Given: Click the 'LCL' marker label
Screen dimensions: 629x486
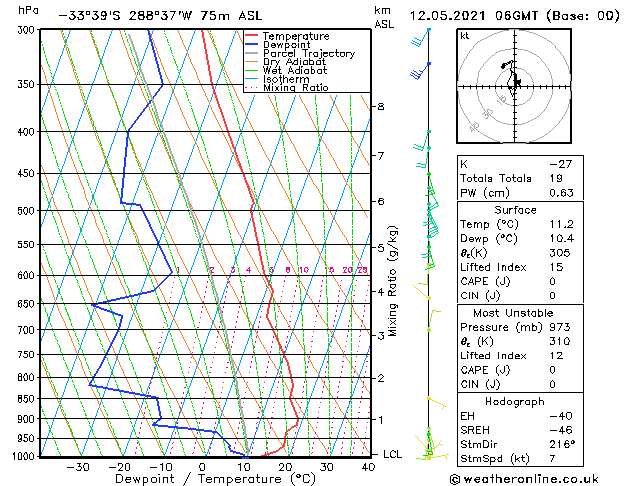Looking at the screenshot, I should tap(392, 454).
